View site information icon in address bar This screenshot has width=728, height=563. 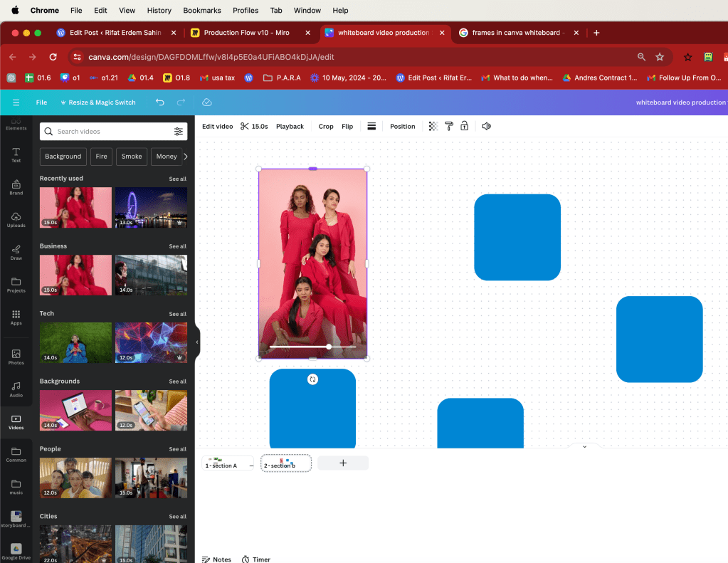(77, 57)
